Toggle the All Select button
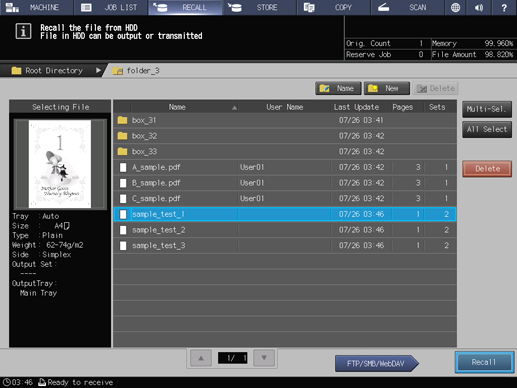The height and width of the screenshot is (388, 517). point(487,129)
